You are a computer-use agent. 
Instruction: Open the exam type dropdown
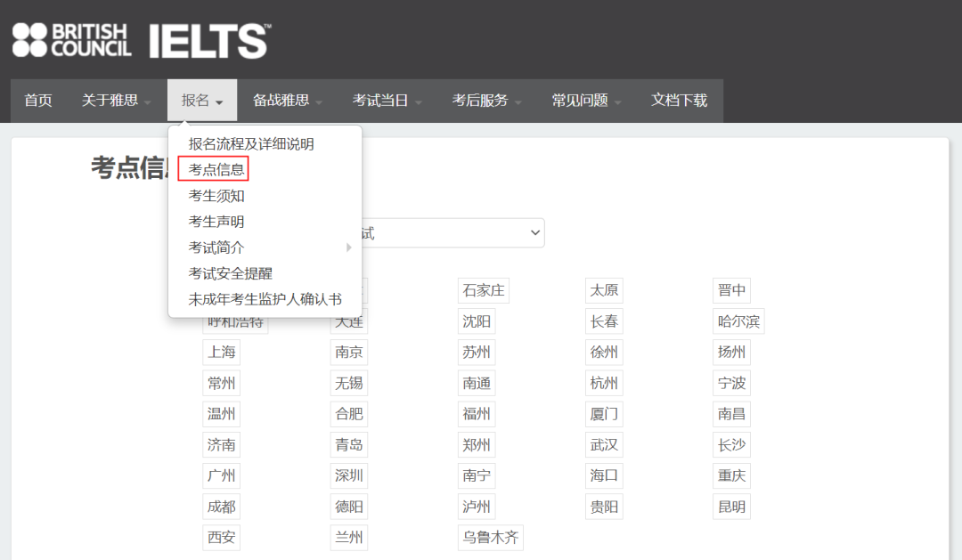[452, 233]
